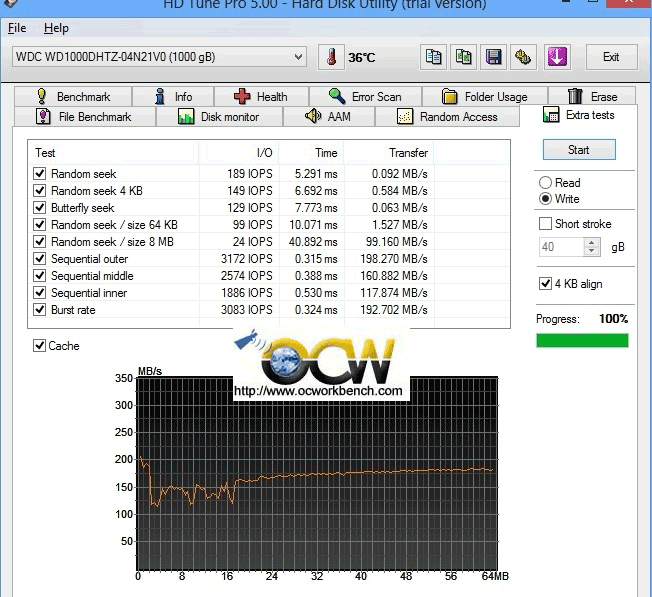Click the Transfer column header
The height and width of the screenshot is (597, 652).
tap(389, 153)
